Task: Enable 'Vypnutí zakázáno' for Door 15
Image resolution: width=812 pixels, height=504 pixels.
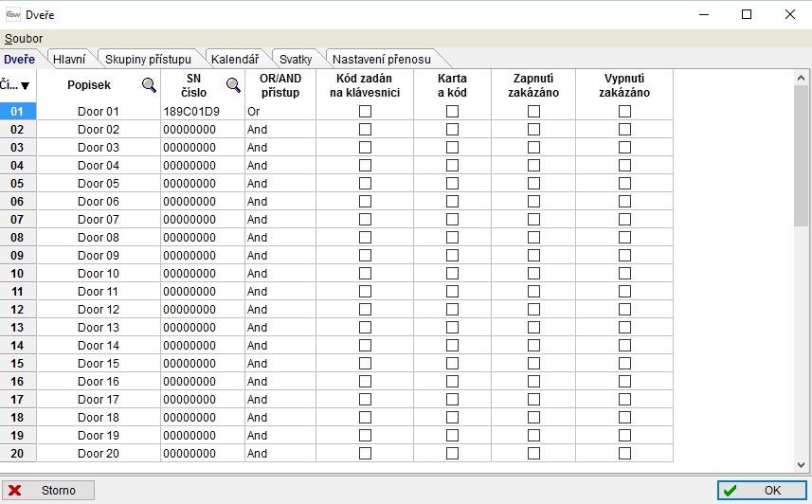Action: pos(624,364)
